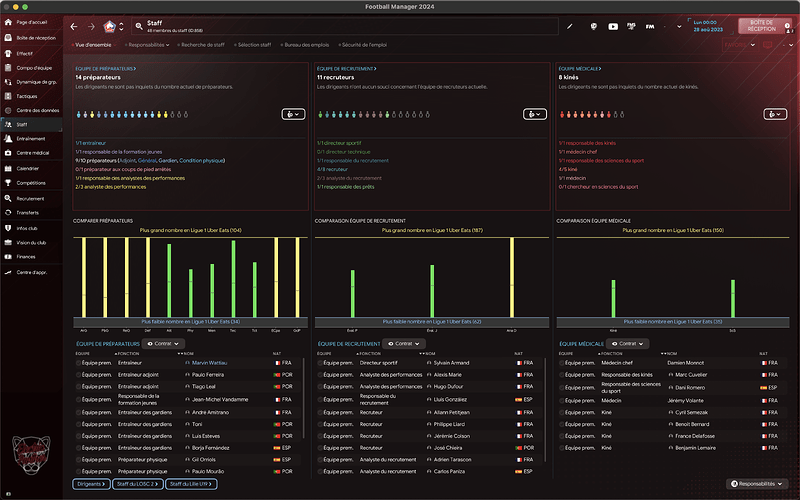Image resolution: width=800 pixels, height=500 pixels.
Task: Click the préparateurs table scrollbar
Action: pyautogui.click(x=304, y=398)
